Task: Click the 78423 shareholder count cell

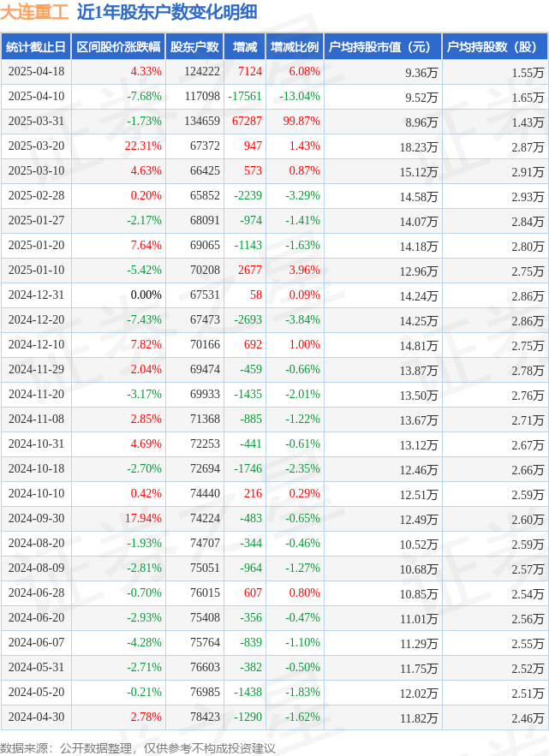Action: click(204, 717)
